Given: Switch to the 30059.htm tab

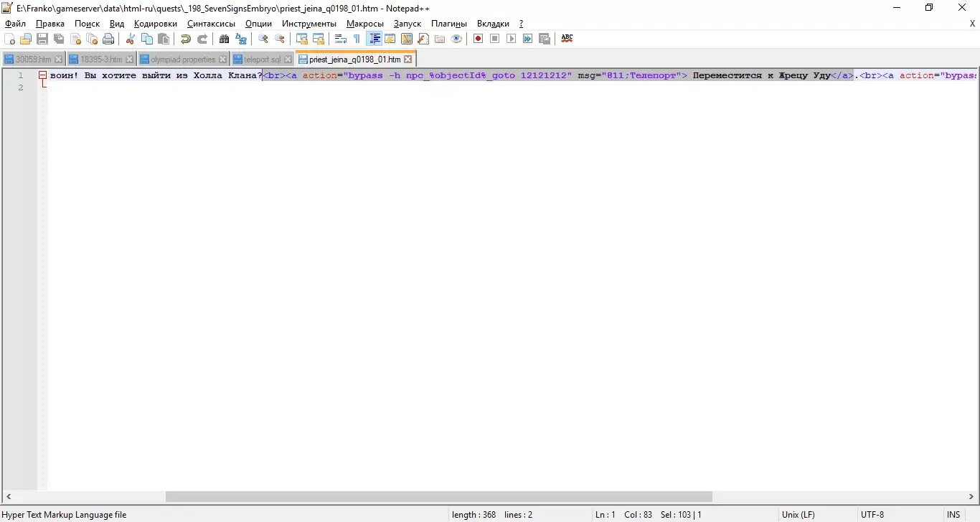Looking at the screenshot, I should [33, 60].
